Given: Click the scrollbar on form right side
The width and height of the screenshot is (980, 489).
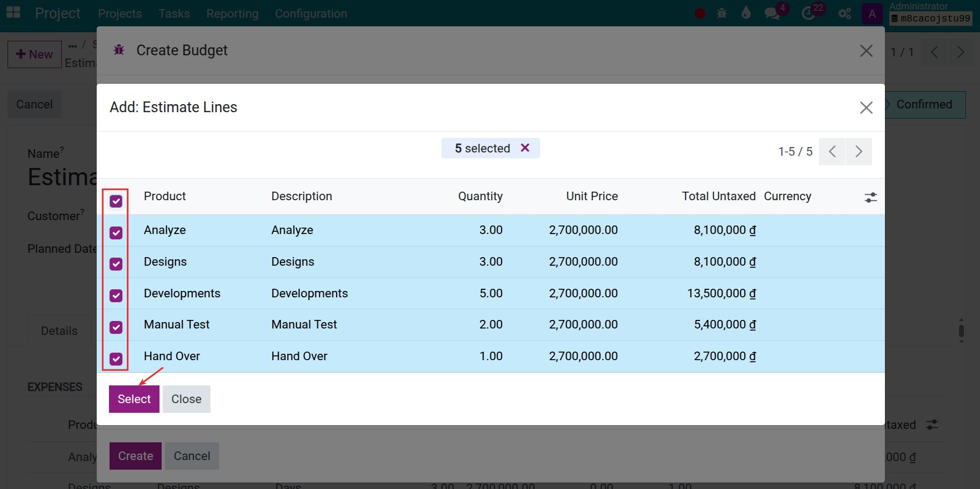Looking at the screenshot, I should [x=961, y=331].
